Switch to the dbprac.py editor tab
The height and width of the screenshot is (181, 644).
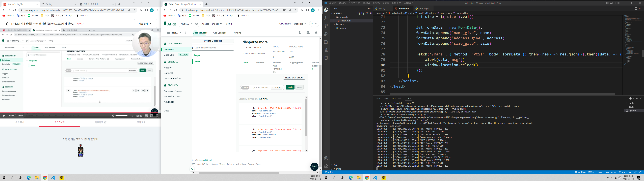tap(424, 9)
